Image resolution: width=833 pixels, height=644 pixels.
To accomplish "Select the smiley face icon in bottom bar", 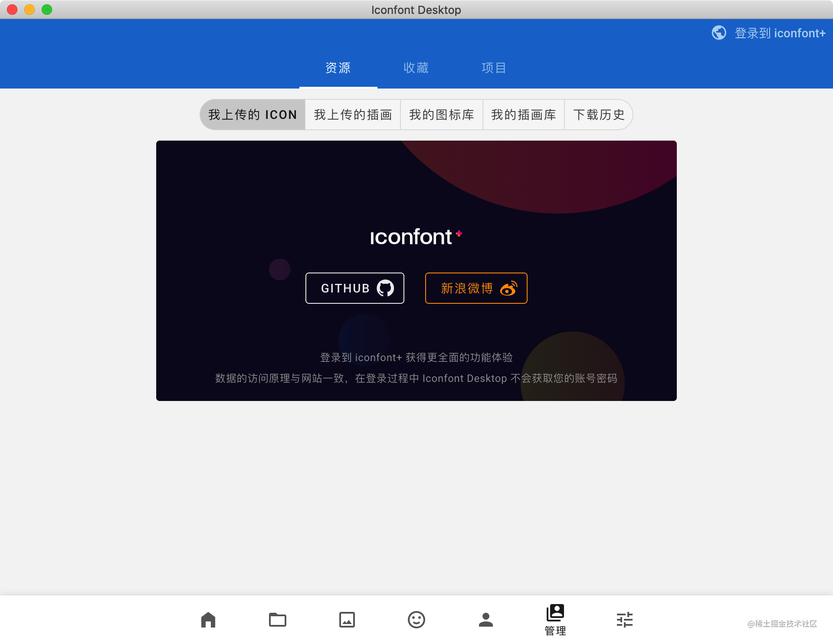I will [x=416, y=620].
